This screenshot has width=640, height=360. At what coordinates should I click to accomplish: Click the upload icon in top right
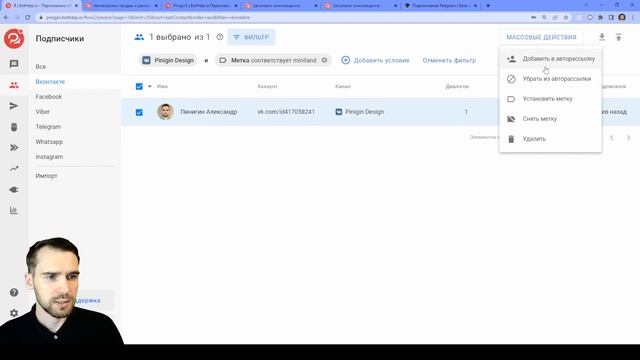click(x=618, y=37)
